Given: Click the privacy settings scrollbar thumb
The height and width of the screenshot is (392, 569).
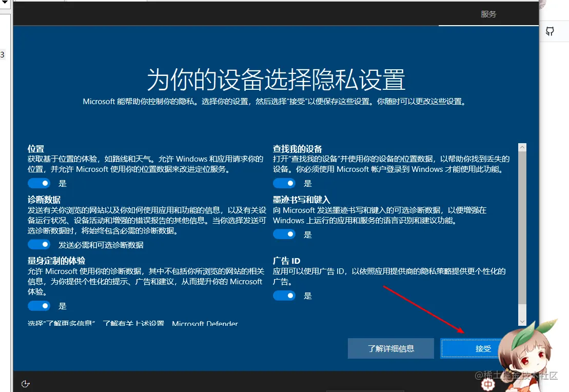Looking at the screenshot, I should pos(522,228).
